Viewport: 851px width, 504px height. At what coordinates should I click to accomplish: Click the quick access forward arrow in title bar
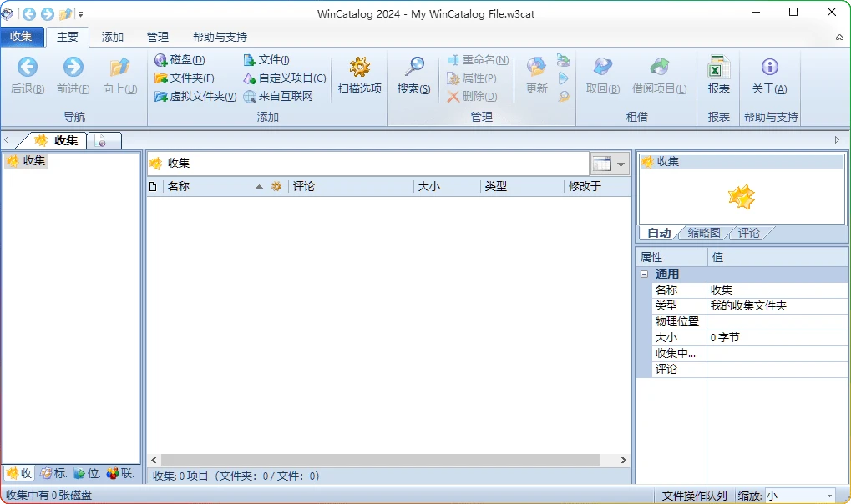tap(48, 13)
